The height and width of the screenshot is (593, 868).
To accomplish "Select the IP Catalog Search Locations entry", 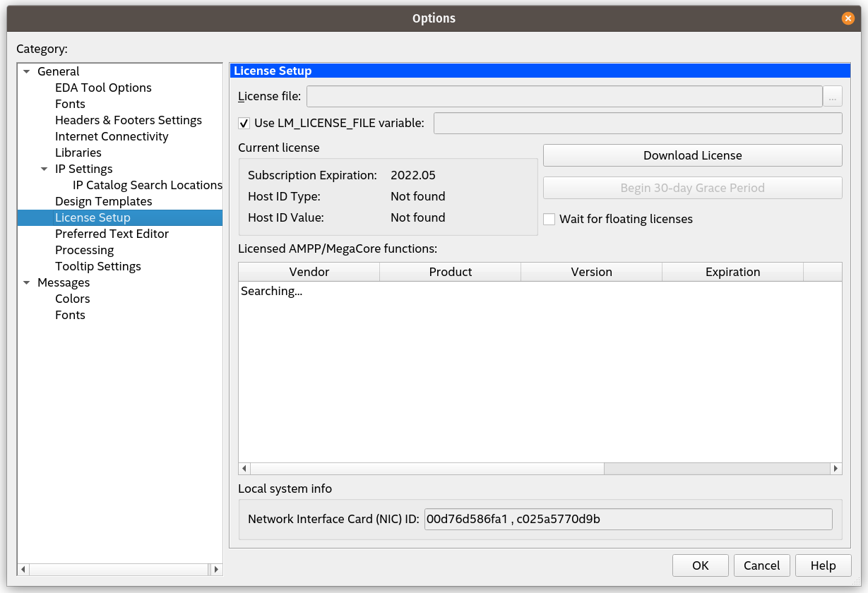I will click(x=148, y=185).
